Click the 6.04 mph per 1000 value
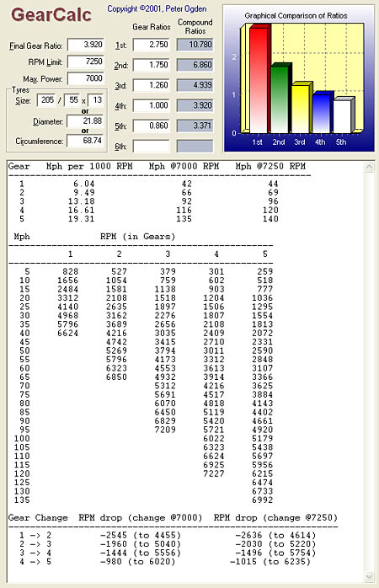 [x=84, y=184]
